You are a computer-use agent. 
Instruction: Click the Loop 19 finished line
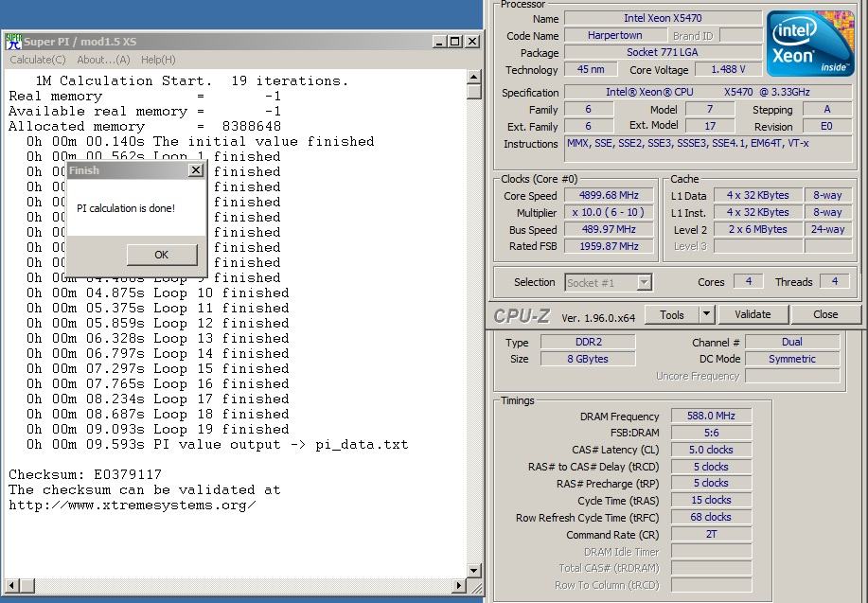(x=158, y=430)
